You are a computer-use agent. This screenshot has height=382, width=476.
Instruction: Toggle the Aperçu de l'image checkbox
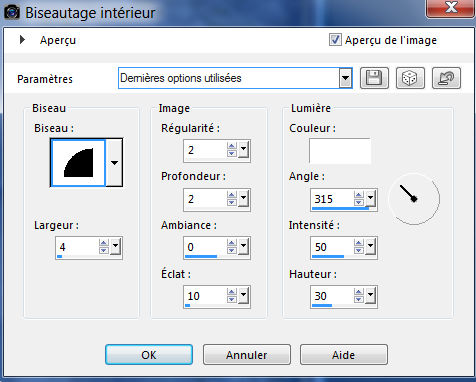coord(335,40)
